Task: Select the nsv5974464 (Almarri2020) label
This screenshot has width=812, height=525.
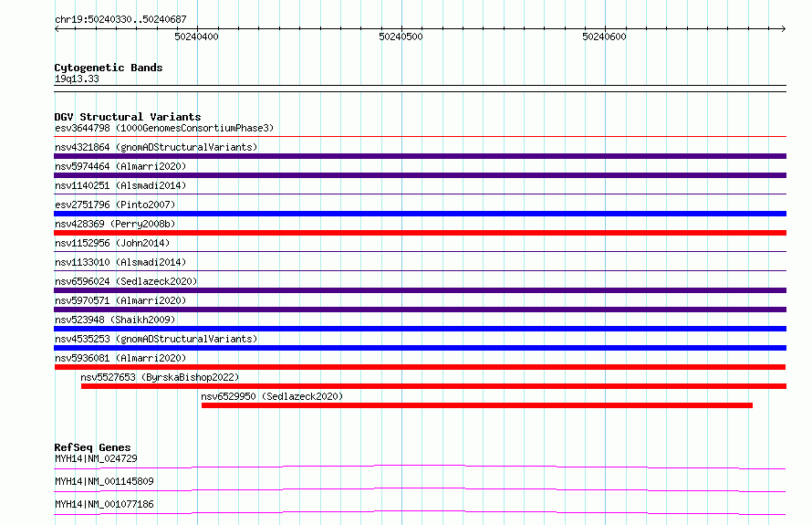Action: click(x=120, y=166)
